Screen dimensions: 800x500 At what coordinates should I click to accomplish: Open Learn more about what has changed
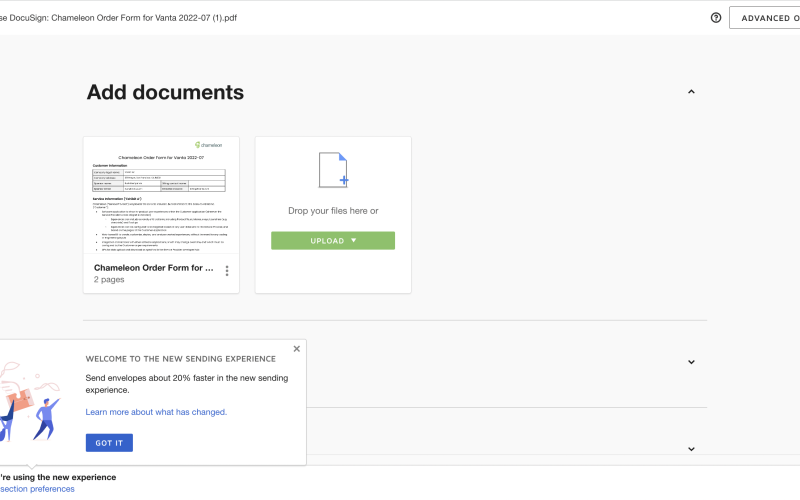tap(156, 412)
